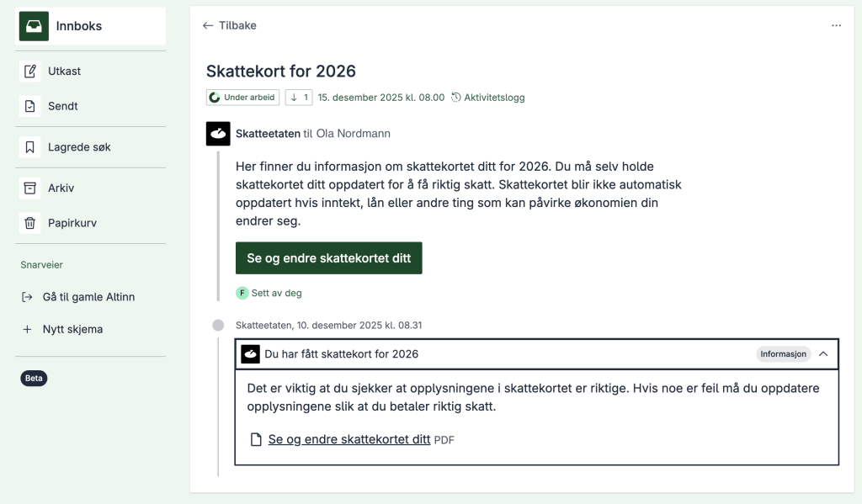
Task: Open the three-dot options menu
Action: [x=836, y=26]
